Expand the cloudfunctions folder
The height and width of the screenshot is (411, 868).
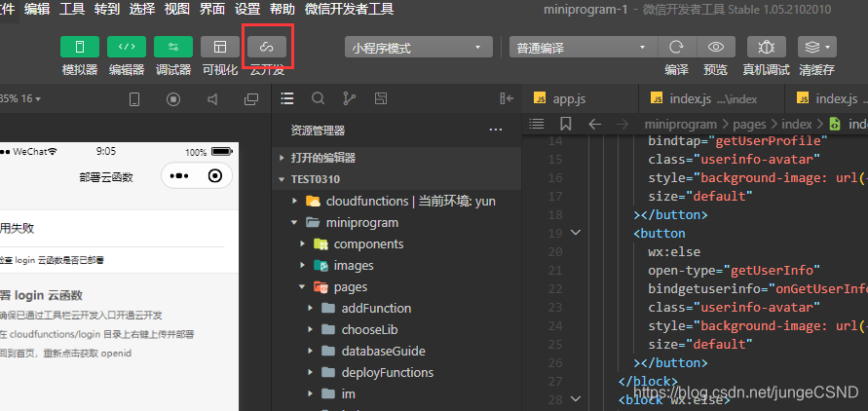point(396,201)
